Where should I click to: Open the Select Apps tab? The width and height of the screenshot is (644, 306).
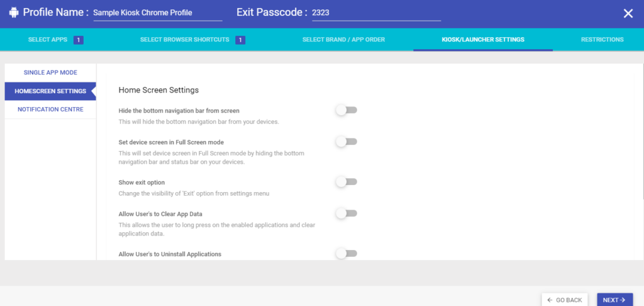point(56,40)
